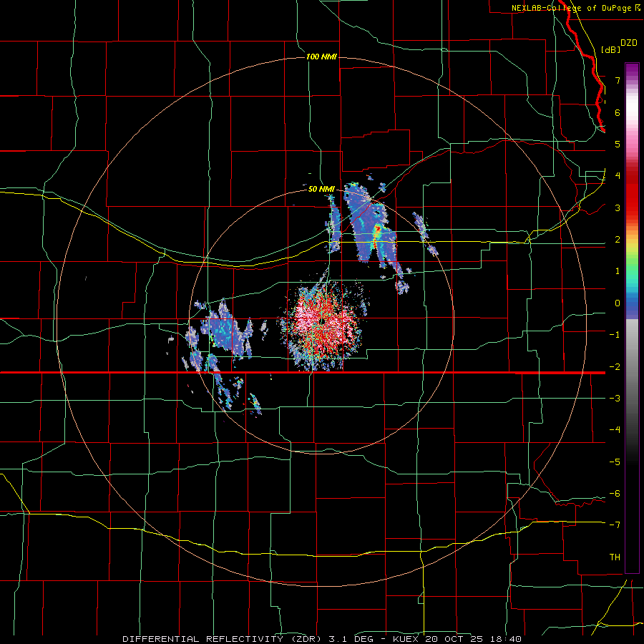Click the 3 value on the color scale

point(618,208)
